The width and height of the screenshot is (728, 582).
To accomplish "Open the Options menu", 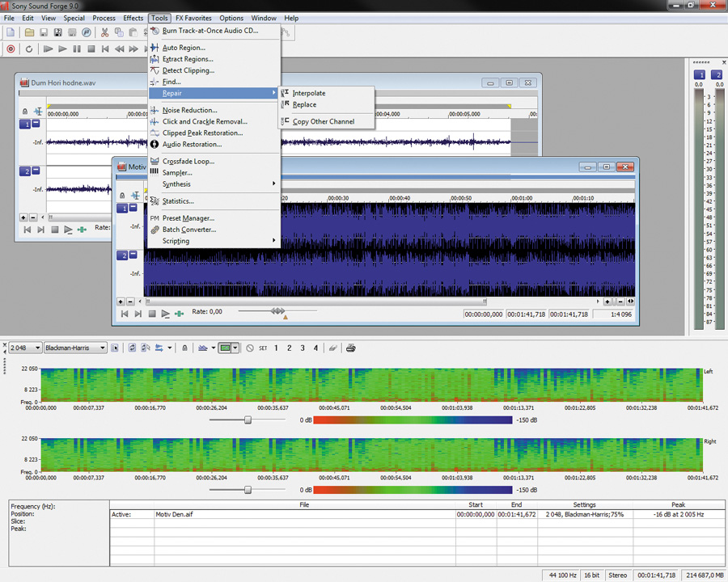I will (231, 18).
